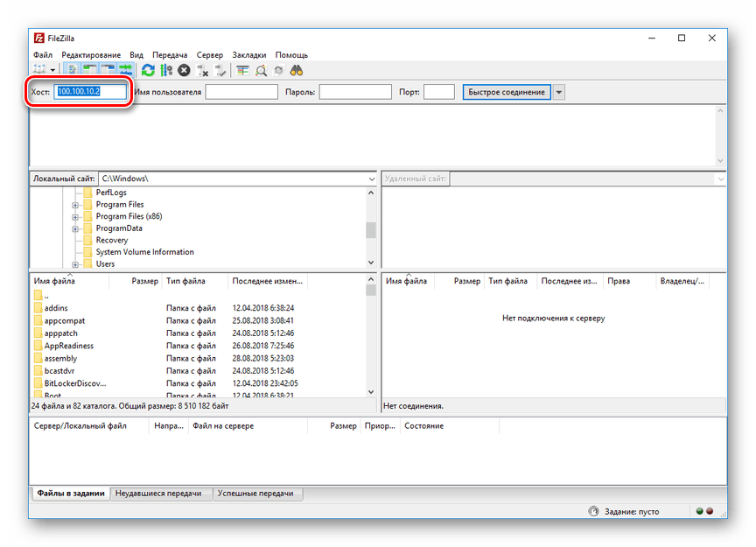Sort local files by Имя файла column
756x547 pixels.
pos(54,282)
